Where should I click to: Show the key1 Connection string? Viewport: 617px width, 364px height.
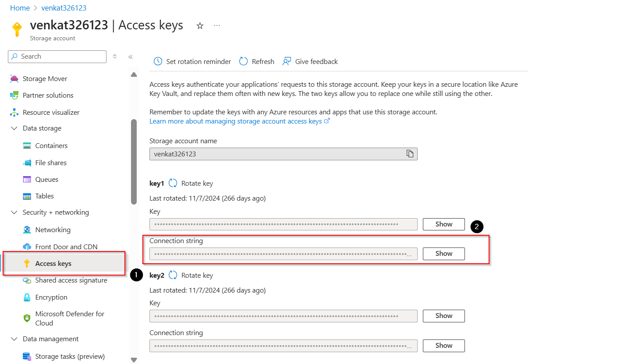pyautogui.click(x=443, y=254)
